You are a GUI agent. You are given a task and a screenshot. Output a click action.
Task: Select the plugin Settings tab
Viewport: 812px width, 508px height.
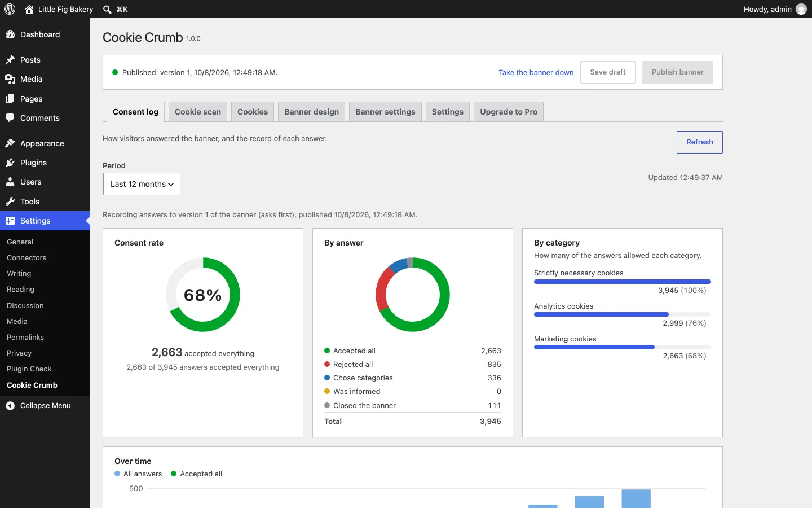[448, 112]
